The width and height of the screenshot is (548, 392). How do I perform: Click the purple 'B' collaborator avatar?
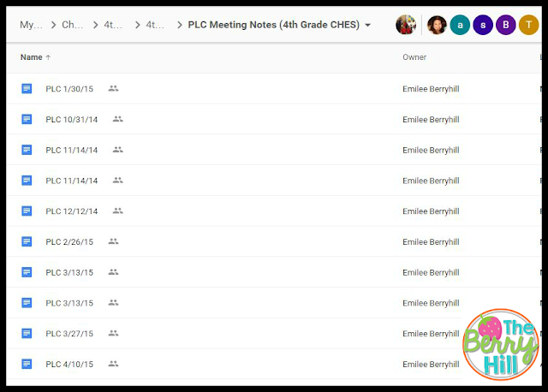click(506, 25)
